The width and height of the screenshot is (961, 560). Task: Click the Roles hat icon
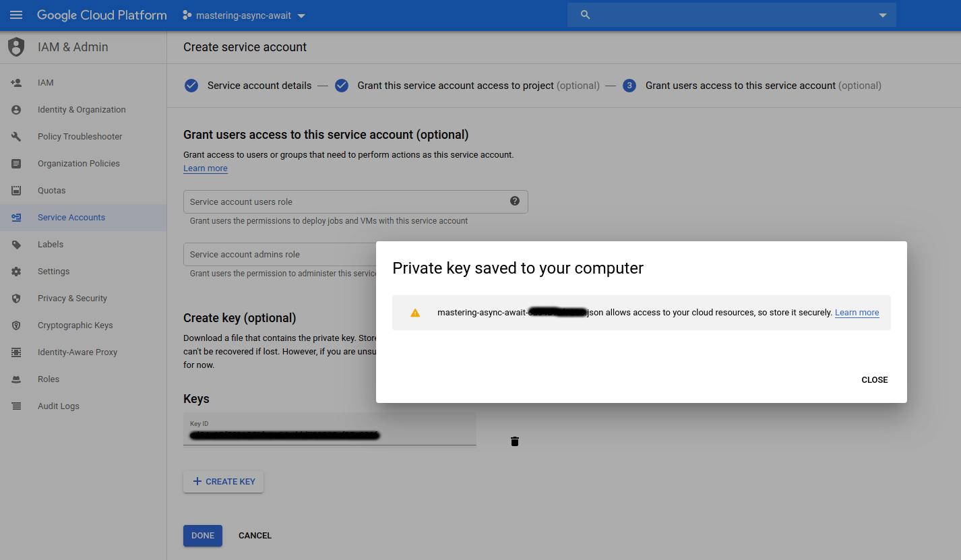(16, 379)
